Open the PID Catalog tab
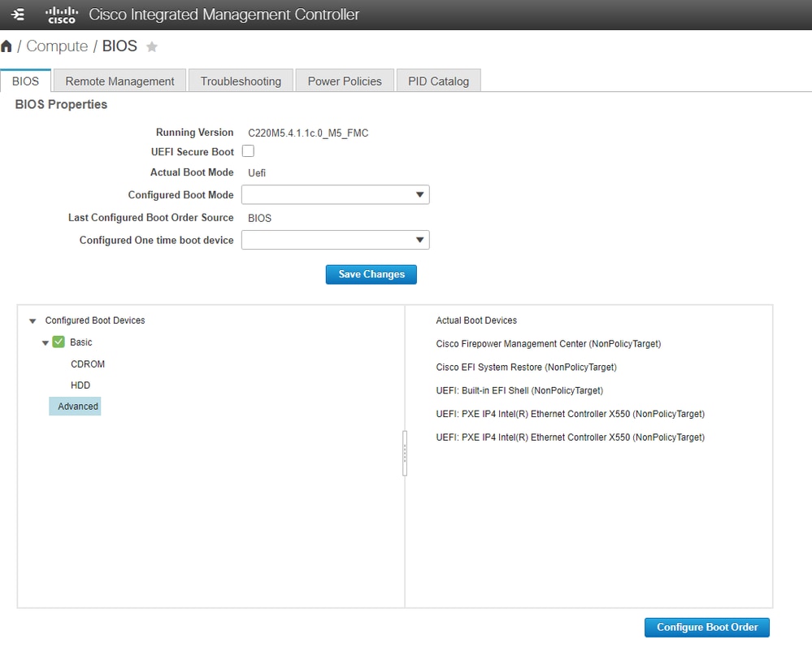Viewport: 812px width, 657px height. click(438, 81)
